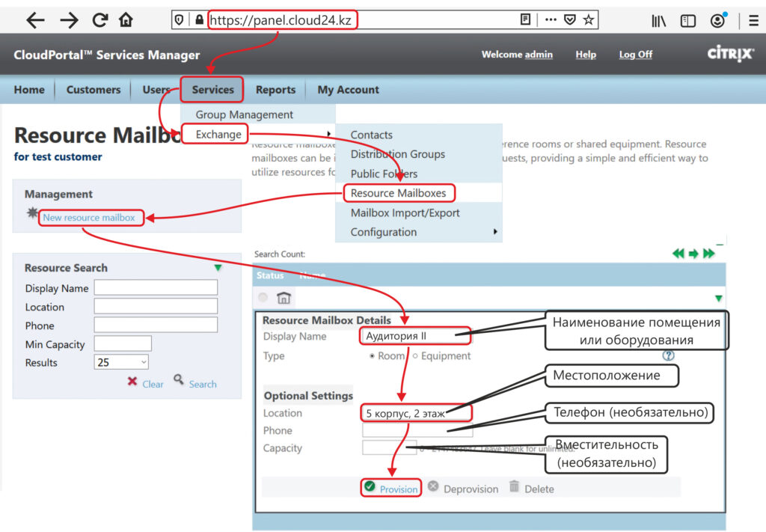Image resolution: width=766 pixels, height=532 pixels.
Task: Select the Room type radio button
Action: [373, 356]
